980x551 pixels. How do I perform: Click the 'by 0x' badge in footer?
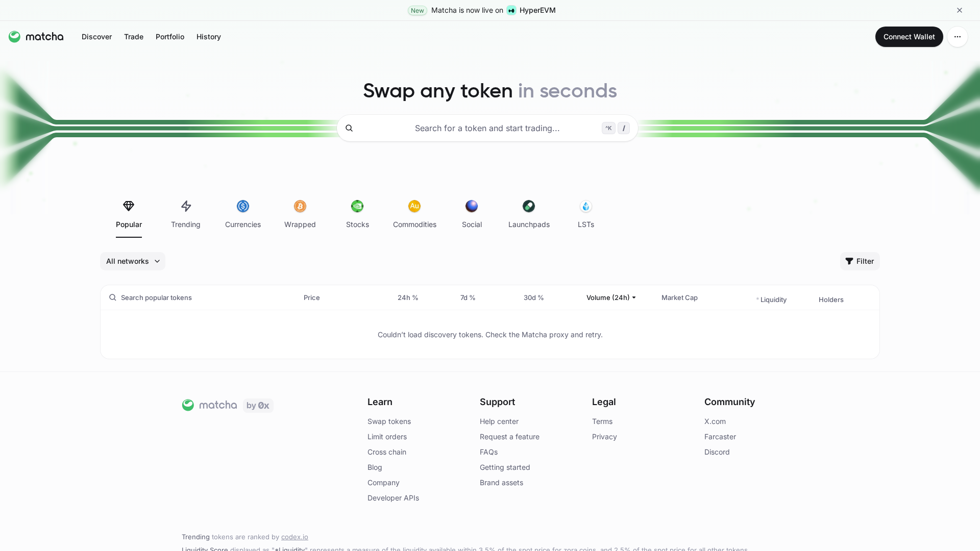[x=258, y=406]
